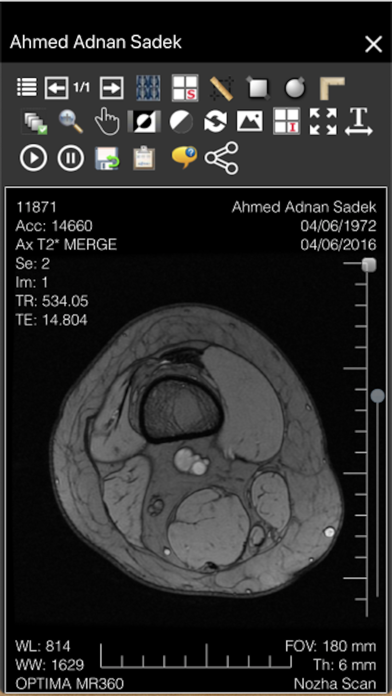Click the save floppy disk icon
Screen dimensions: 392x696
click(107, 158)
